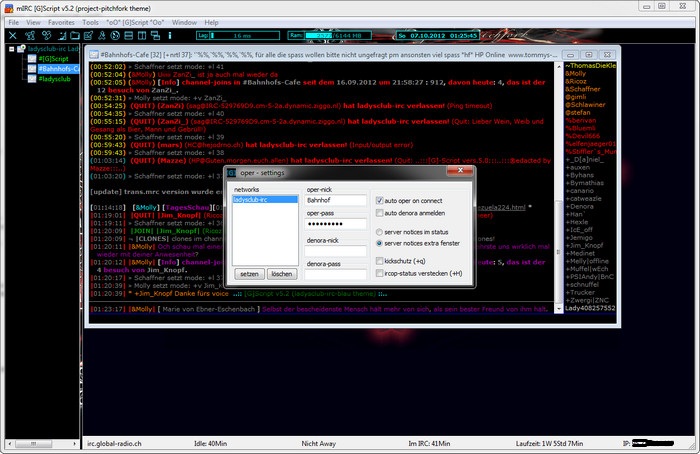The width and height of the screenshot is (700, 454).
Task: Select #ladysclub channel in tree
Action: click(54, 79)
